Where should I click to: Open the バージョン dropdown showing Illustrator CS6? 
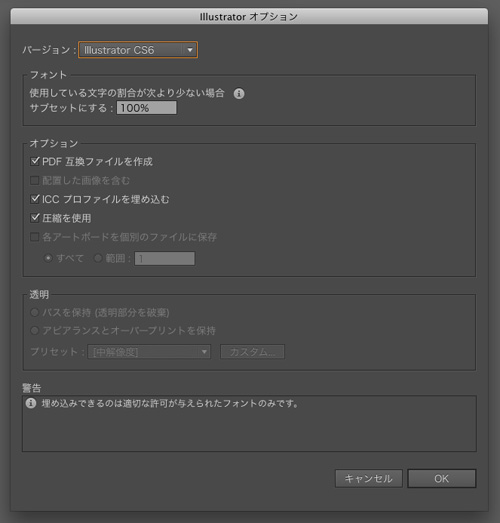coord(138,50)
